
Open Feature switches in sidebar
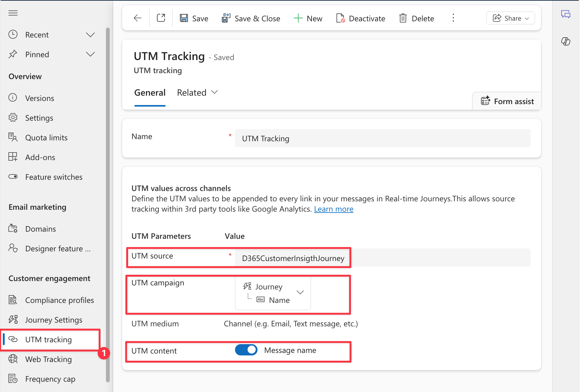pos(54,177)
